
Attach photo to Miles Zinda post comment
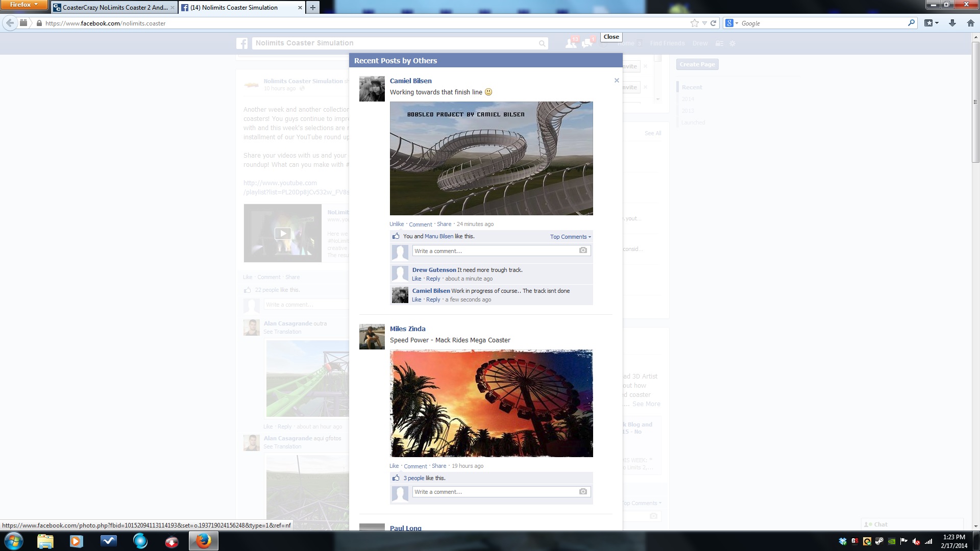click(583, 491)
